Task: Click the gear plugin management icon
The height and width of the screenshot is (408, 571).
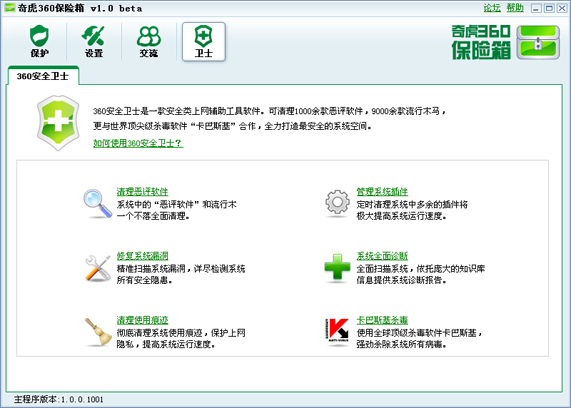Action: click(337, 203)
